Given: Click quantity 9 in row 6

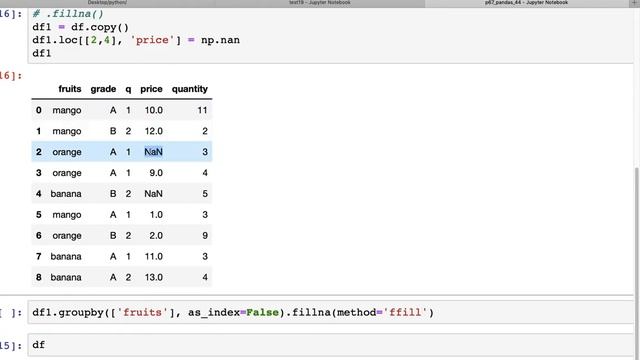Looking at the screenshot, I should tap(205, 236).
